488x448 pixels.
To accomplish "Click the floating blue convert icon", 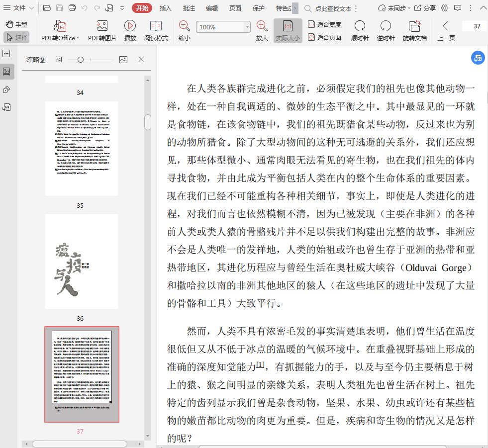I will point(478,58).
